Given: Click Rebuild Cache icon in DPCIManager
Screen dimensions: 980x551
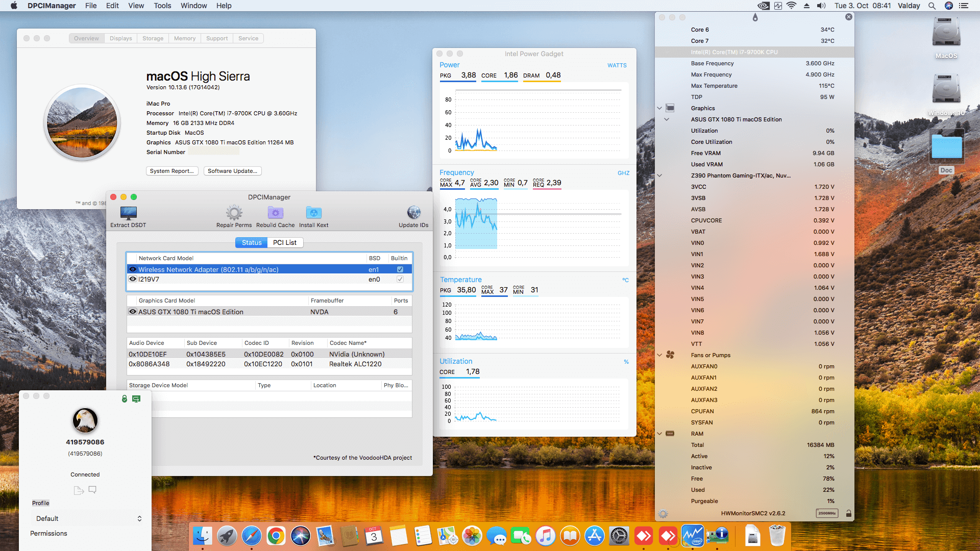Looking at the screenshot, I should pyautogui.click(x=275, y=213).
